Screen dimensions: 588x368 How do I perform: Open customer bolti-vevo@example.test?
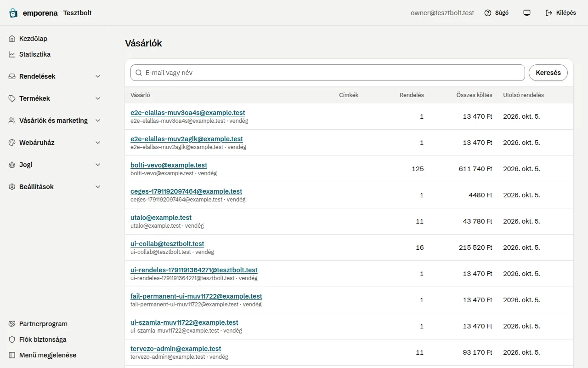169,165
